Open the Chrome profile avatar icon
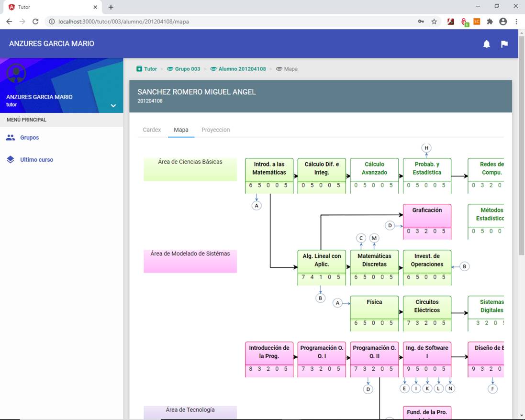The width and height of the screenshot is (525, 420). pyautogui.click(x=503, y=22)
